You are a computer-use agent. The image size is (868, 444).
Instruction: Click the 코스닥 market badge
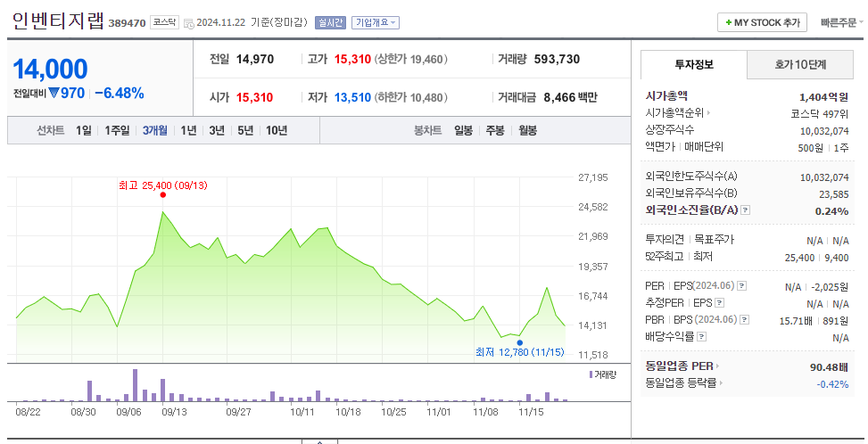pyautogui.click(x=164, y=22)
